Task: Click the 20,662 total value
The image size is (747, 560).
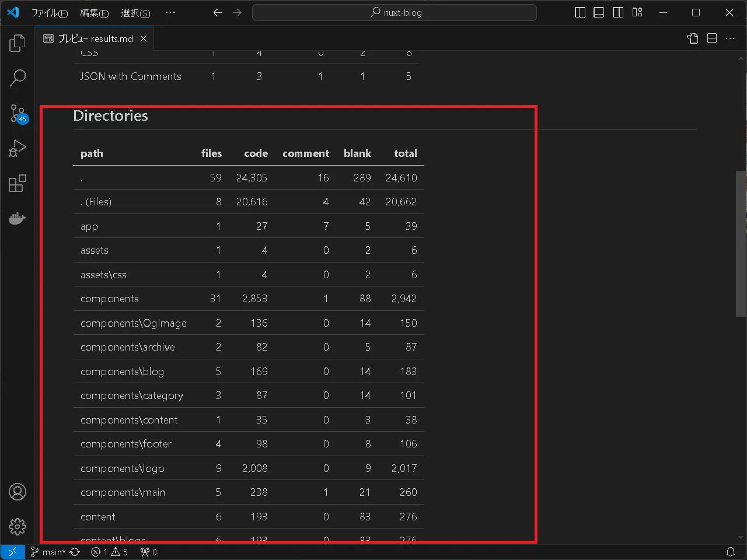Action: click(401, 202)
